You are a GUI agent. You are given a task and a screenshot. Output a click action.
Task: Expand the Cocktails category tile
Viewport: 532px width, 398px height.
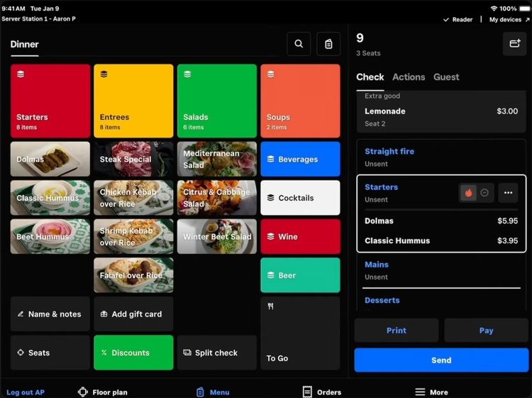(x=300, y=198)
